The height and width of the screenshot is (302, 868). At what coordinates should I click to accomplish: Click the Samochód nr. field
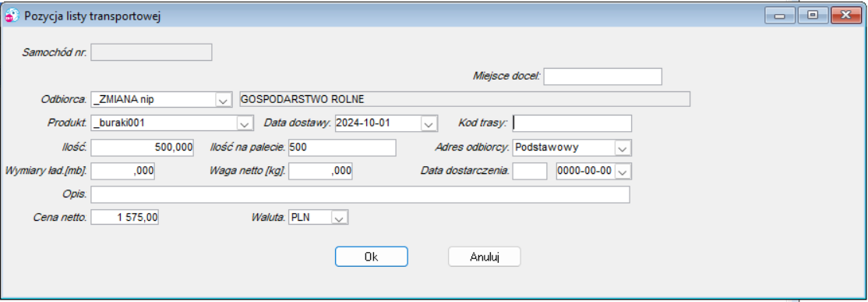click(x=151, y=52)
